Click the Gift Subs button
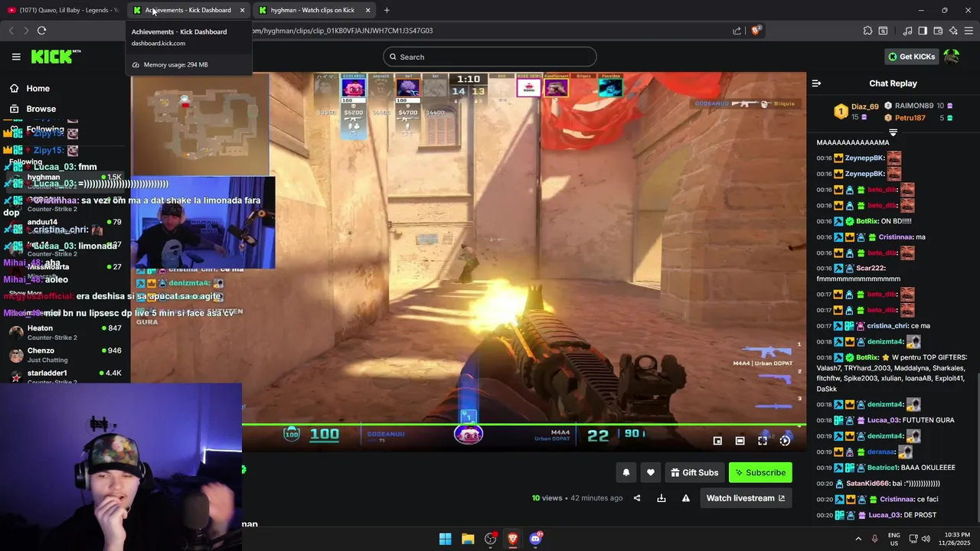 [694, 473]
